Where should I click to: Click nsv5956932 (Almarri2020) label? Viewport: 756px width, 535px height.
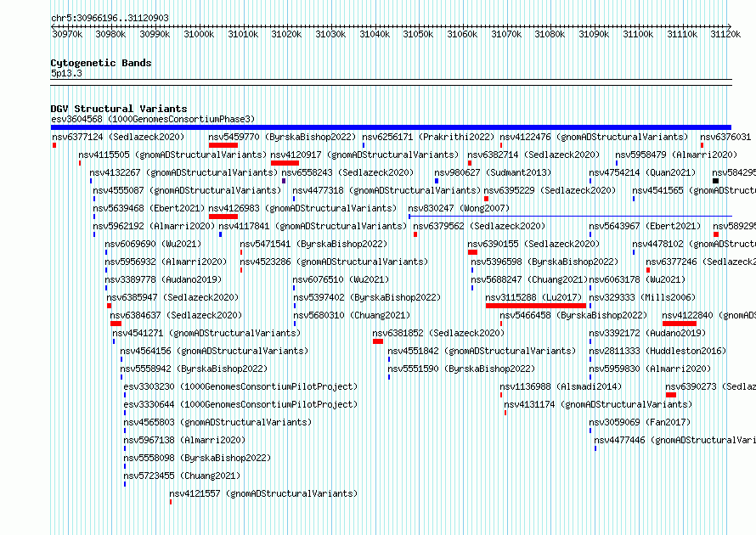tap(166, 262)
